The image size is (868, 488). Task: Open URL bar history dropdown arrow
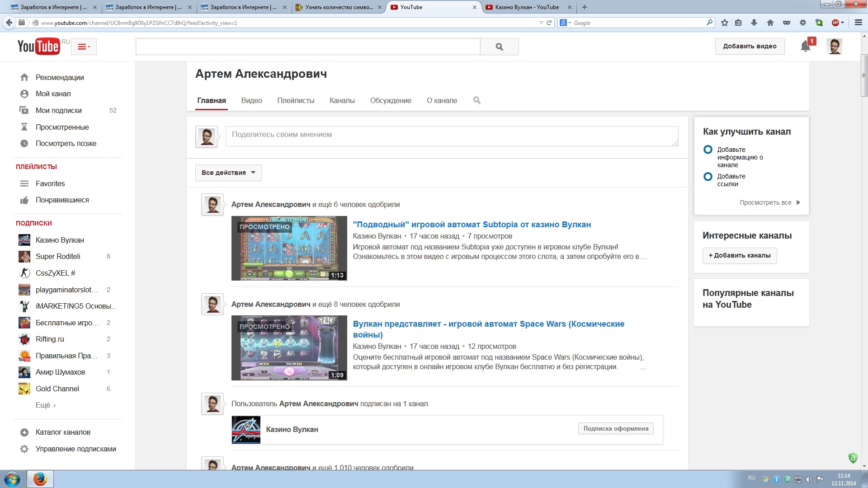pyautogui.click(x=541, y=23)
